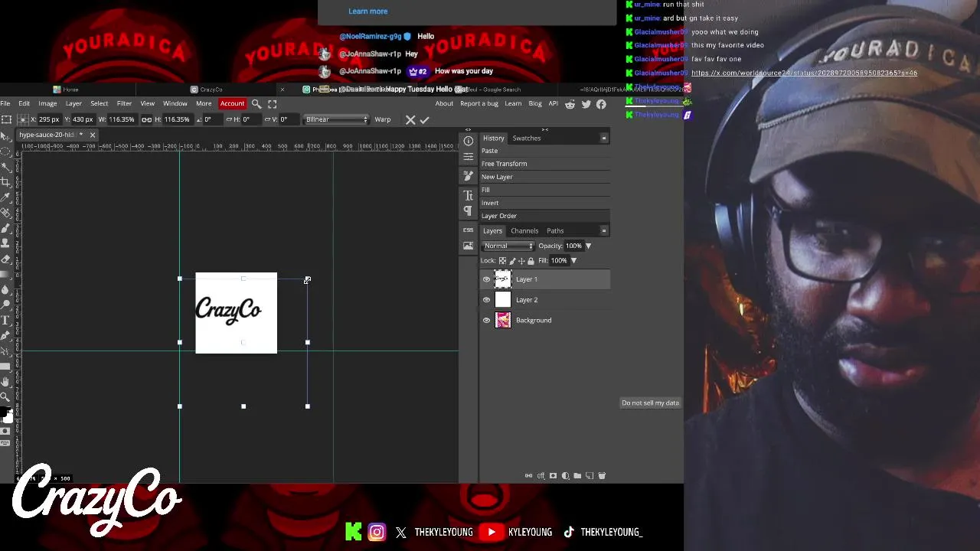Switch to the Swatches tab
980x551 pixels.
point(527,139)
